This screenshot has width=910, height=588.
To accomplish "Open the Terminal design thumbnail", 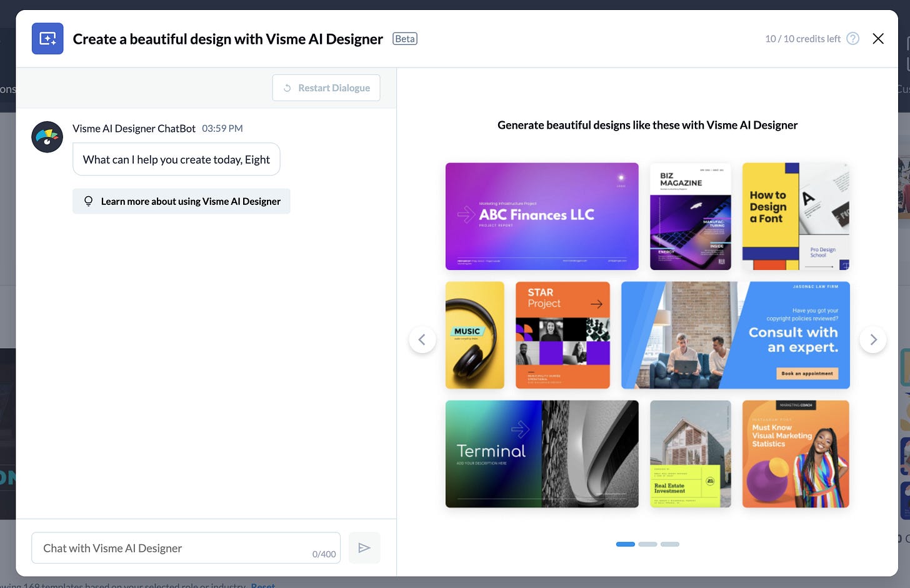I will point(542,454).
